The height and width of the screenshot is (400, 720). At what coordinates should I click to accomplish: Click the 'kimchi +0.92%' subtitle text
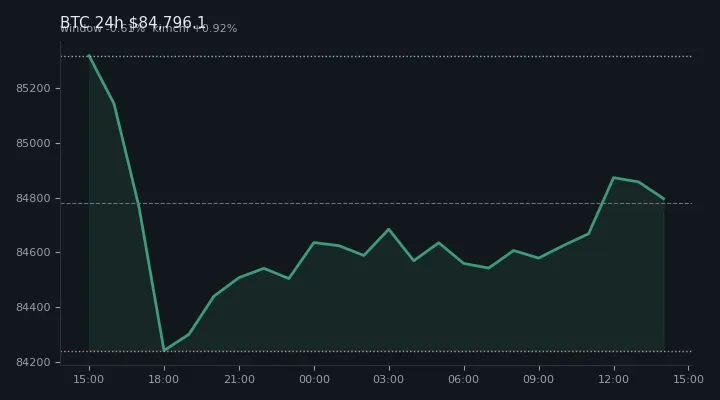195,28
